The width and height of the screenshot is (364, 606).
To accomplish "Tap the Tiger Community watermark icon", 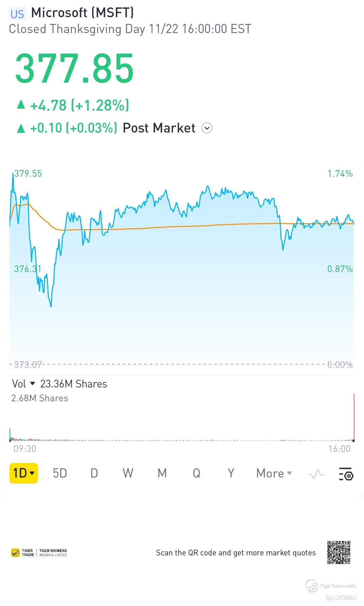I will pyautogui.click(x=312, y=586).
